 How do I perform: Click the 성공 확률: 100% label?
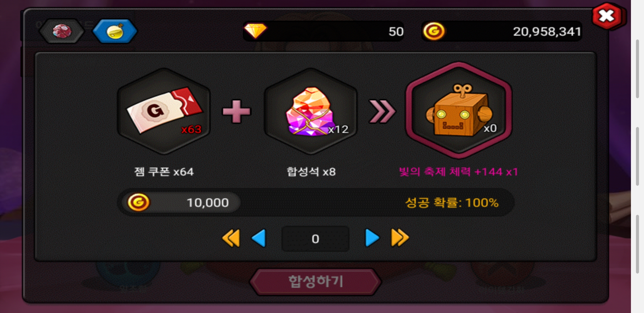(x=452, y=203)
